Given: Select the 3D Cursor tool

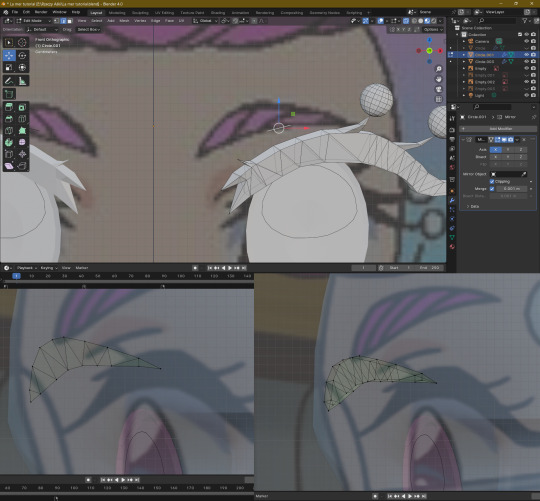Looking at the screenshot, I should point(22,42).
